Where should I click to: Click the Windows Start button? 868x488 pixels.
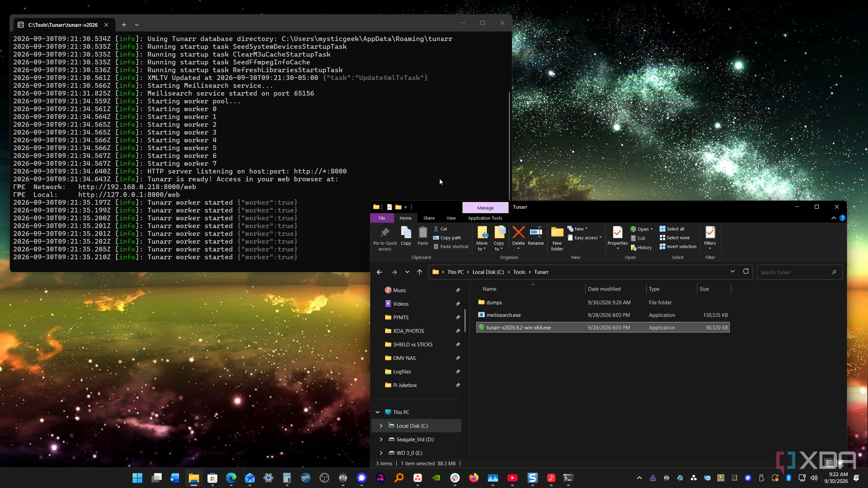(x=137, y=478)
